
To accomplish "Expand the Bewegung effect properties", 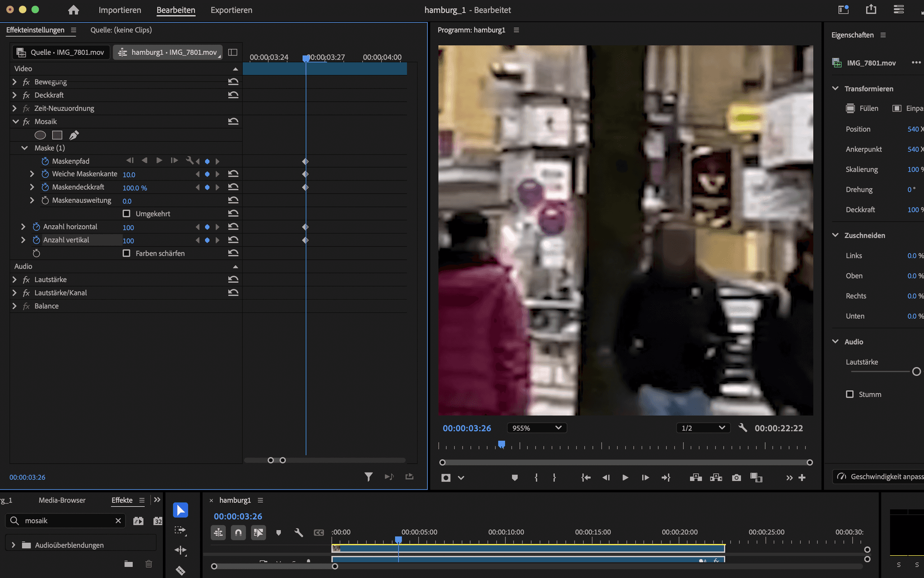I will click(x=14, y=82).
